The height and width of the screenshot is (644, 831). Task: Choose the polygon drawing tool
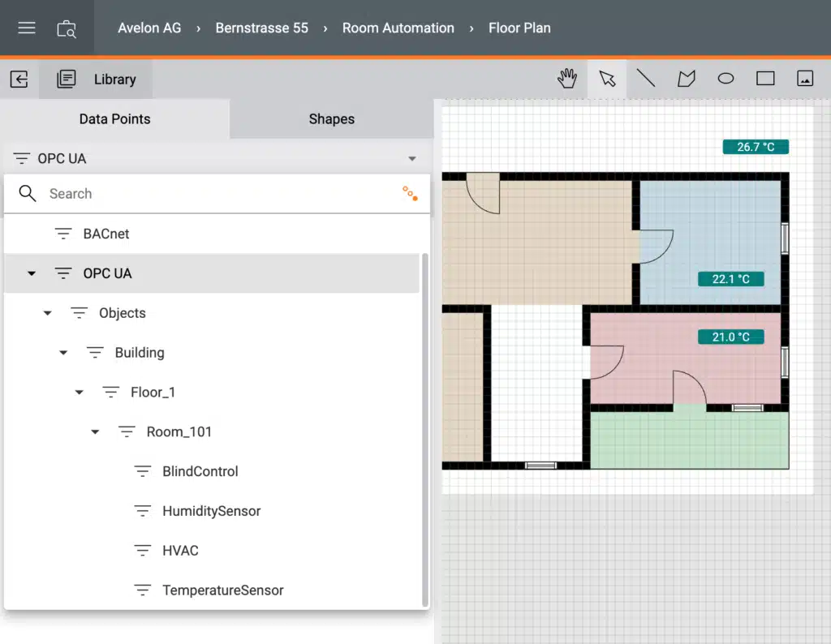pyautogui.click(x=687, y=79)
